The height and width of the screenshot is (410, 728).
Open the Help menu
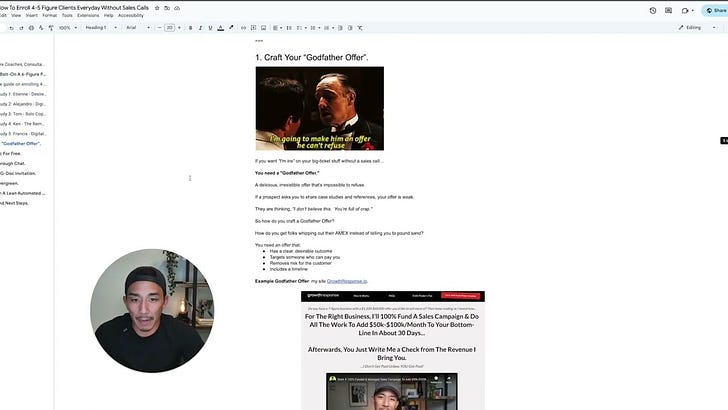[109, 15]
